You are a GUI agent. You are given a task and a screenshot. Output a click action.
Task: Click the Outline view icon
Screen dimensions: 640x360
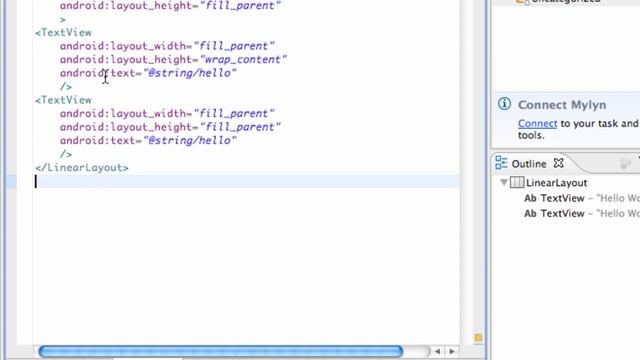click(x=501, y=163)
